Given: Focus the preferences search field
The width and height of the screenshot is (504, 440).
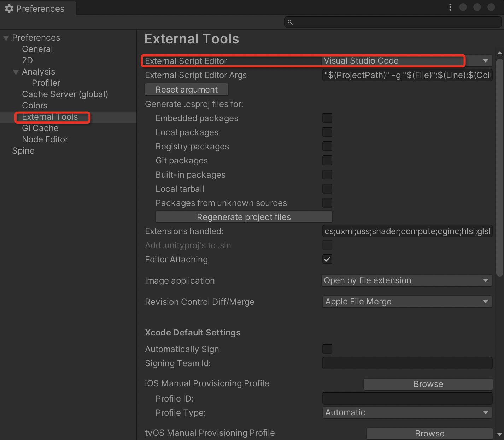Looking at the screenshot, I should (x=393, y=22).
